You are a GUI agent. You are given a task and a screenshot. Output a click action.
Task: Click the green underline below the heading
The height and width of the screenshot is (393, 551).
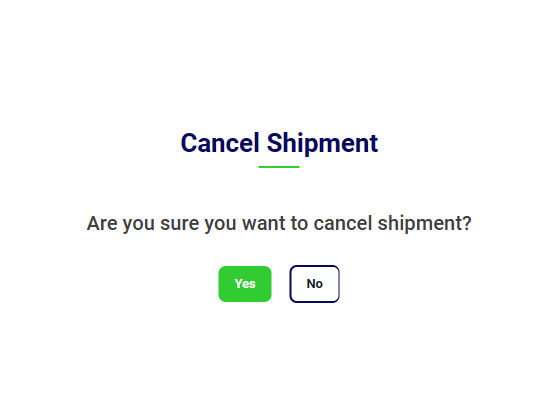click(x=279, y=167)
